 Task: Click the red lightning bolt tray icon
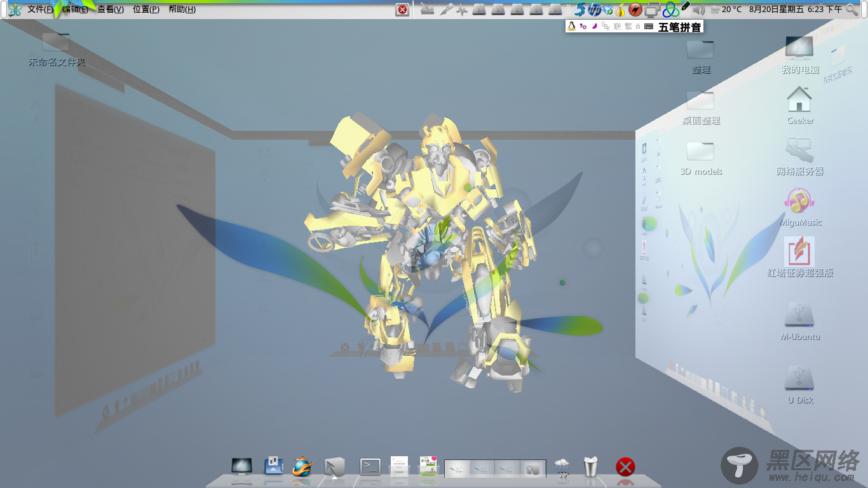tap(635, 10)
